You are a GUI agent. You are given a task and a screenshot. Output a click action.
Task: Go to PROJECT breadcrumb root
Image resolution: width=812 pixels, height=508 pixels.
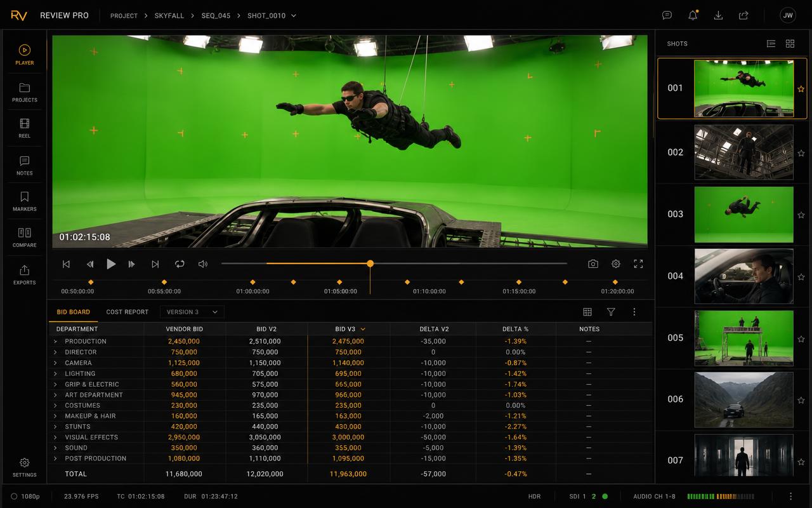(124, 15)
